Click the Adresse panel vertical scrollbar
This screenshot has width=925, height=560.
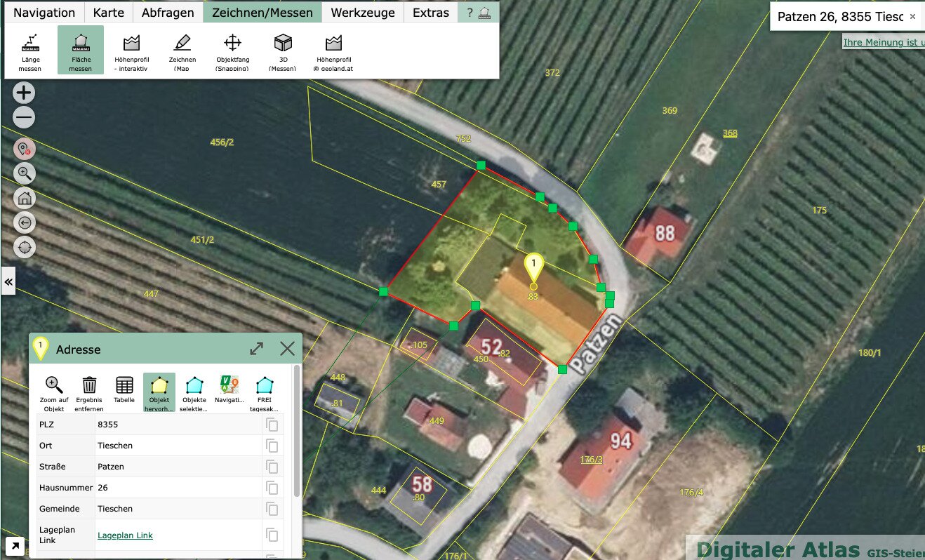[298, 431]
